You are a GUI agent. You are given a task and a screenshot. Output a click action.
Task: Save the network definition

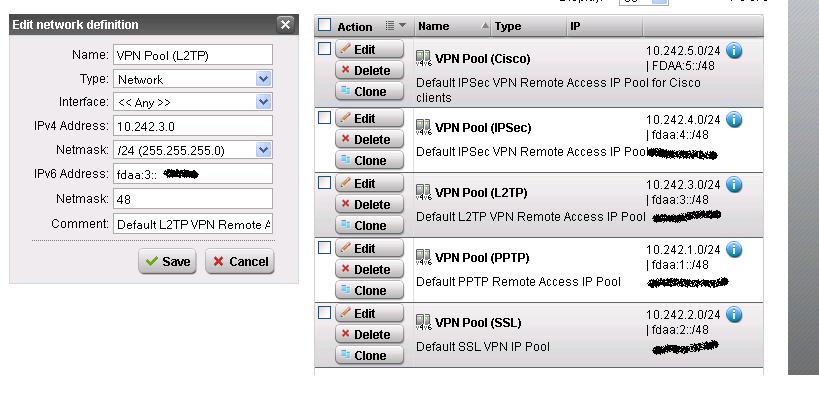pyautogui.click(x=167, y=261)
